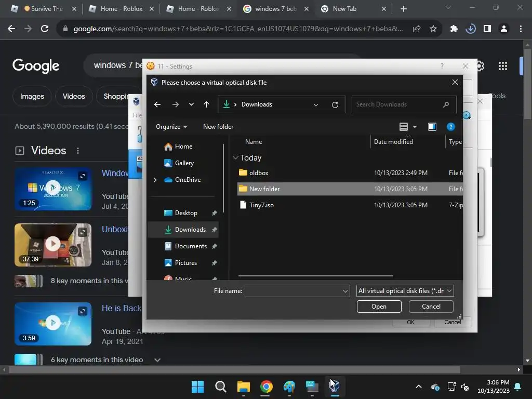532x399 pixels.
Task: Expand the File name history dropdown
Action: coord(345,291)
